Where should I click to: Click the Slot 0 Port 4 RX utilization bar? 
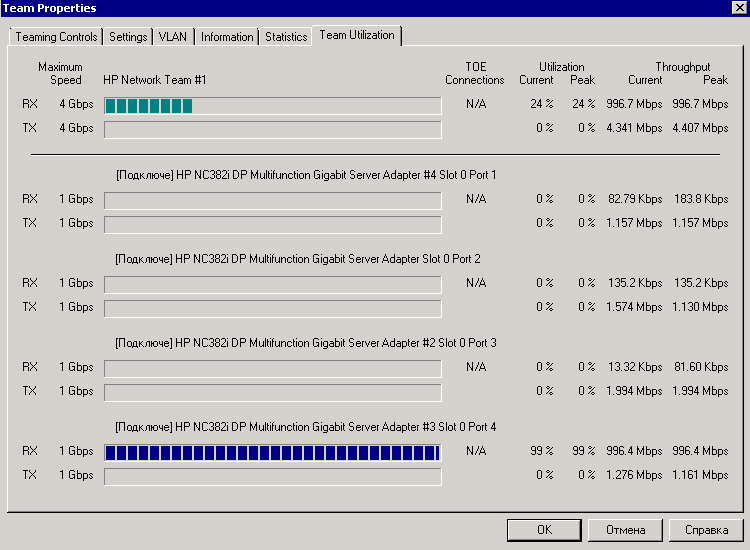(272, 453)
